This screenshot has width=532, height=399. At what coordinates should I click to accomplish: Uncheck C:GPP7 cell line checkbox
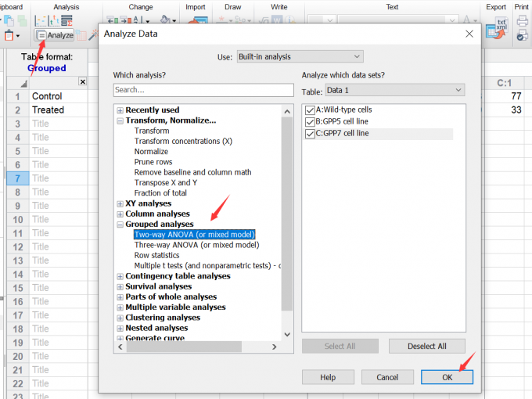310,134
